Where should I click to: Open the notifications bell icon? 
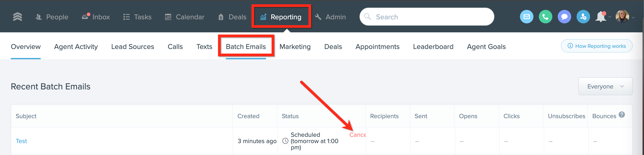tap(601, 17)
